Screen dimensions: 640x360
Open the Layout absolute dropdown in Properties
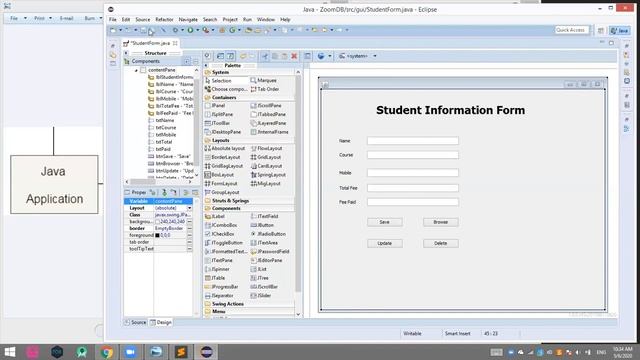pyautogui.click(x=189, y=208)
